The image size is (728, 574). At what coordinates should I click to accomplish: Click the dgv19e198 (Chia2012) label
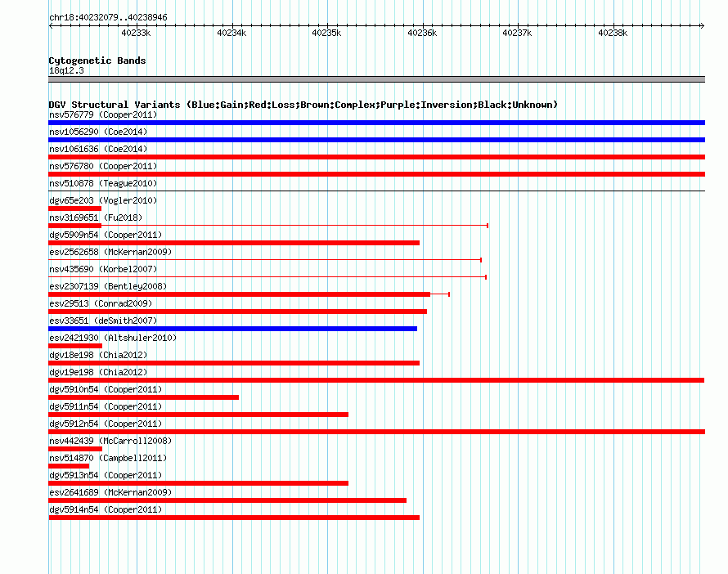(98, 372)
